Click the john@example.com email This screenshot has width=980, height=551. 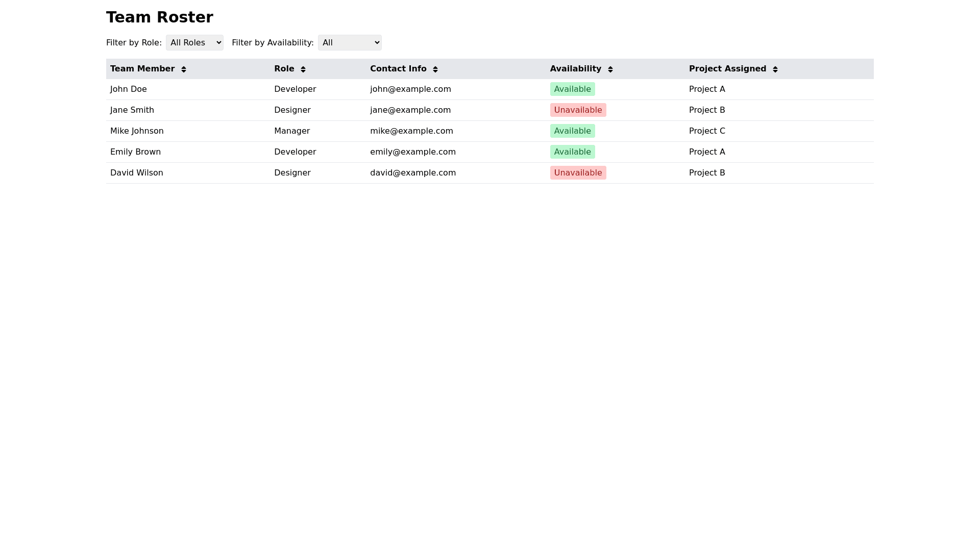tap(410, 89)
